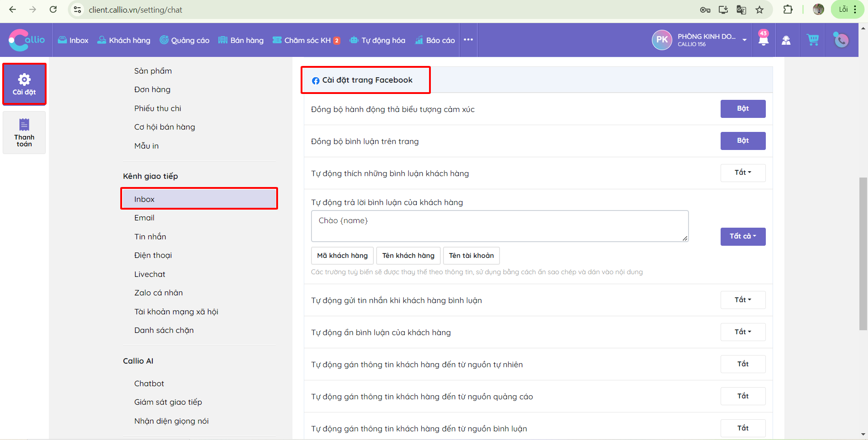The height and width of the screenshot is (440, 868).
Task: Open the Tất cả dropdown for auto reply
Action: click(743, 237)
